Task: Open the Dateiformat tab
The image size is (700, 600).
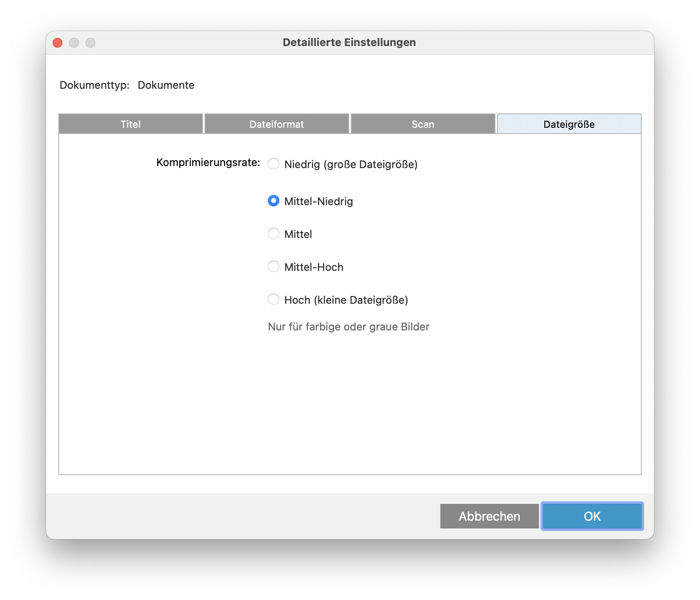Action: (276, 124)
